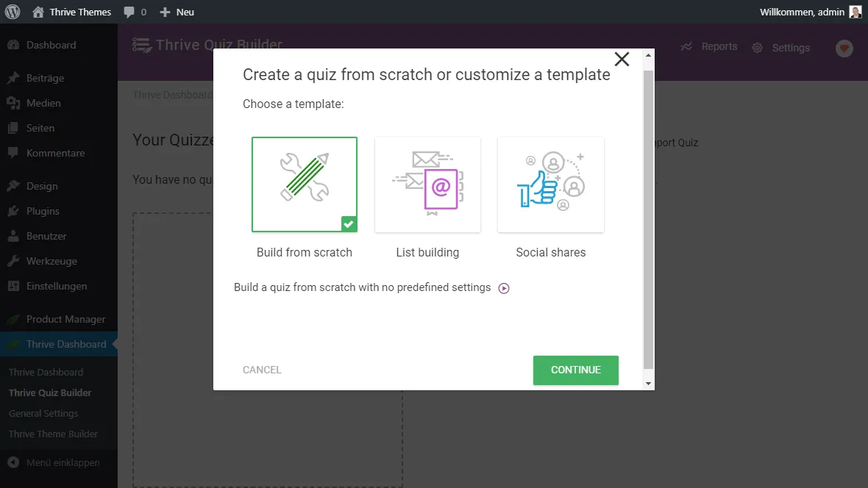The height and width of the screenshot is (488, 868).
Task: Click the dialog vertical scrollbar thumb
Action: click(648, 220)
